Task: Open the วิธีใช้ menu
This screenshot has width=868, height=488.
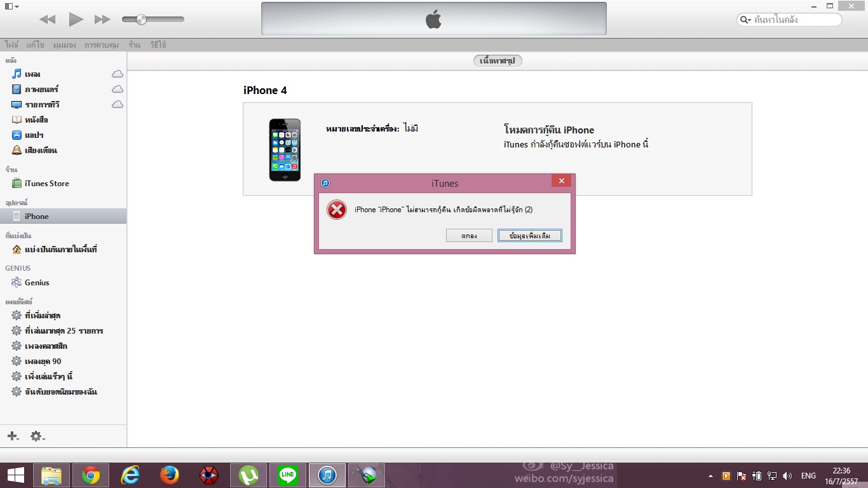Action: (x=158, y=45)
